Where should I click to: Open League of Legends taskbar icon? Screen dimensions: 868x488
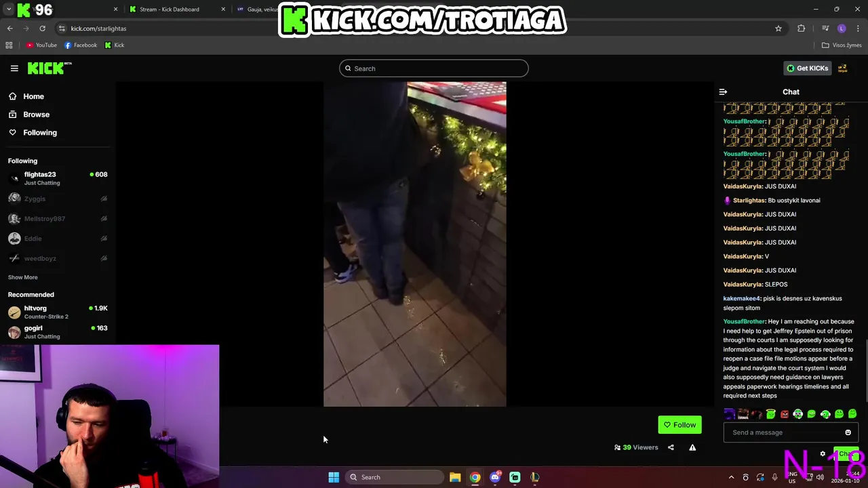[534, 477]
